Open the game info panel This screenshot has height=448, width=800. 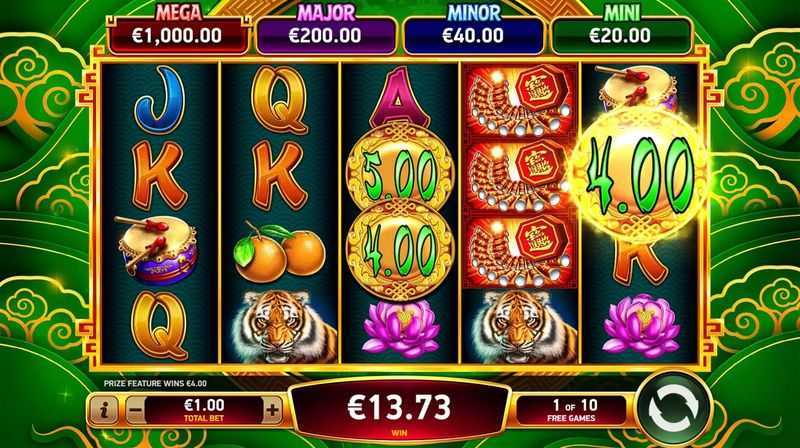pos(104,409)
